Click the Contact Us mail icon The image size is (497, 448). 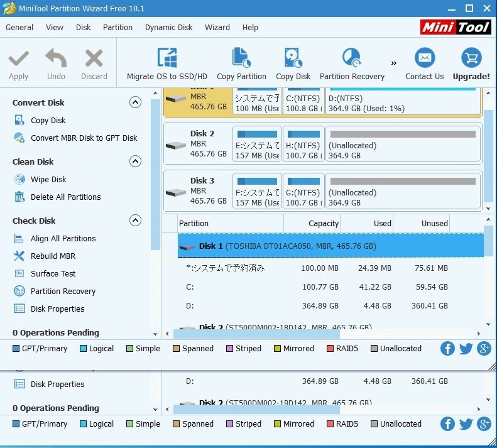point(425,58)
